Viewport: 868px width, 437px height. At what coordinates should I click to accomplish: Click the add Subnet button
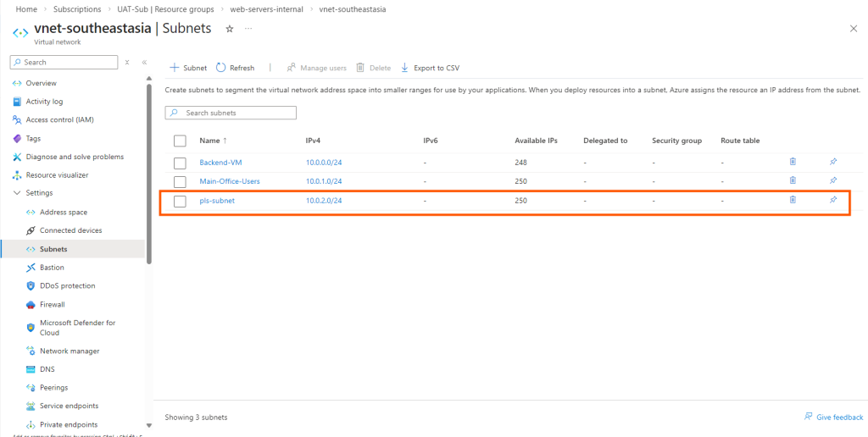point(188,68)
